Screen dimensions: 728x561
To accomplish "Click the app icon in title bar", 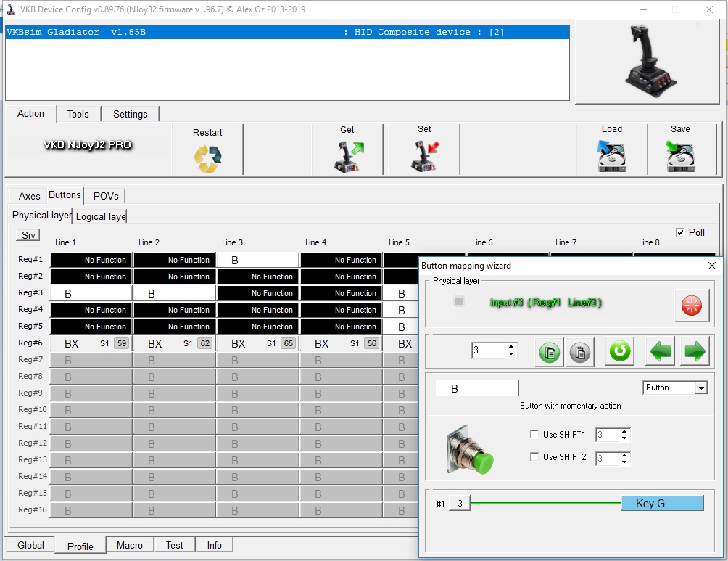I will click(11, 9).
